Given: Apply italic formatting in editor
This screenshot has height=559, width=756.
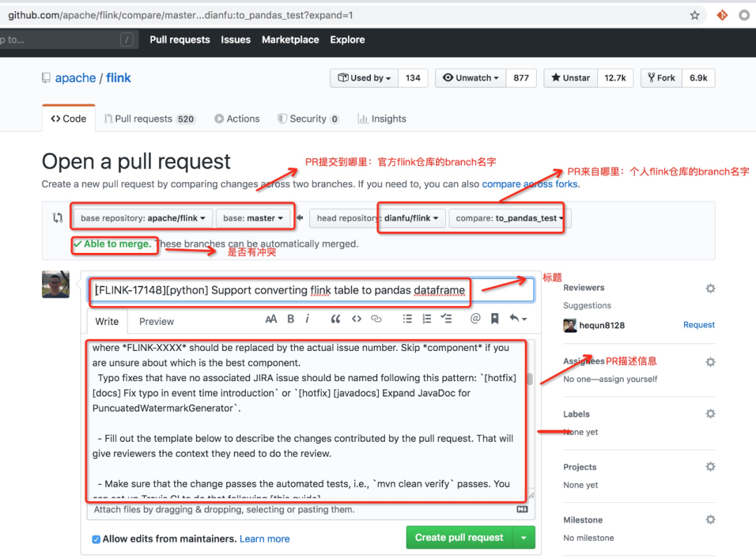Looking at the screenshot, I should [307, 319].
